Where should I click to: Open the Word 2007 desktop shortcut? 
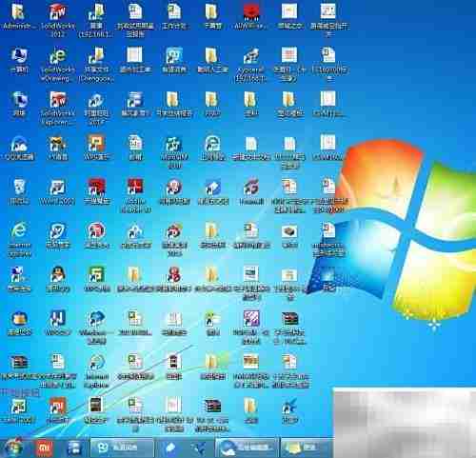point(58,191)
